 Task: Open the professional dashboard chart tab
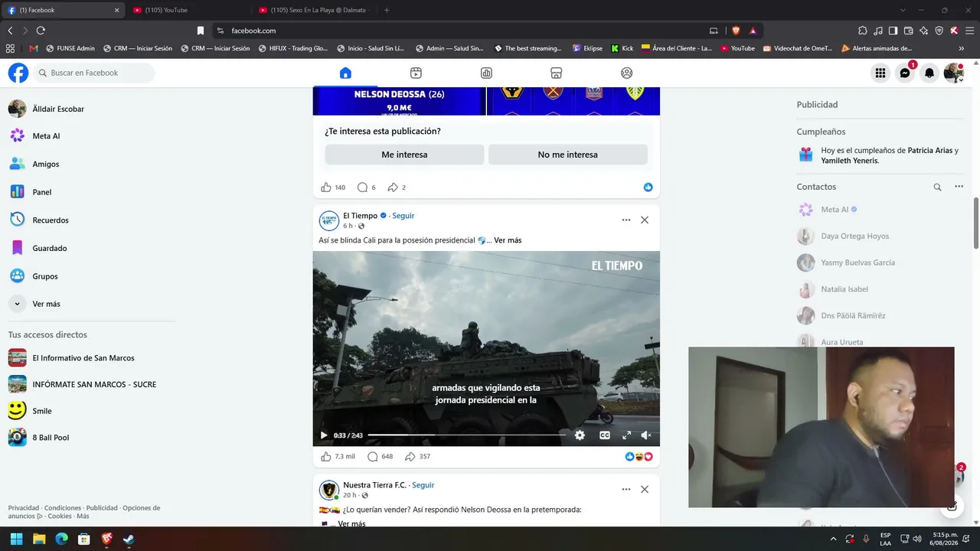point(486,73)
